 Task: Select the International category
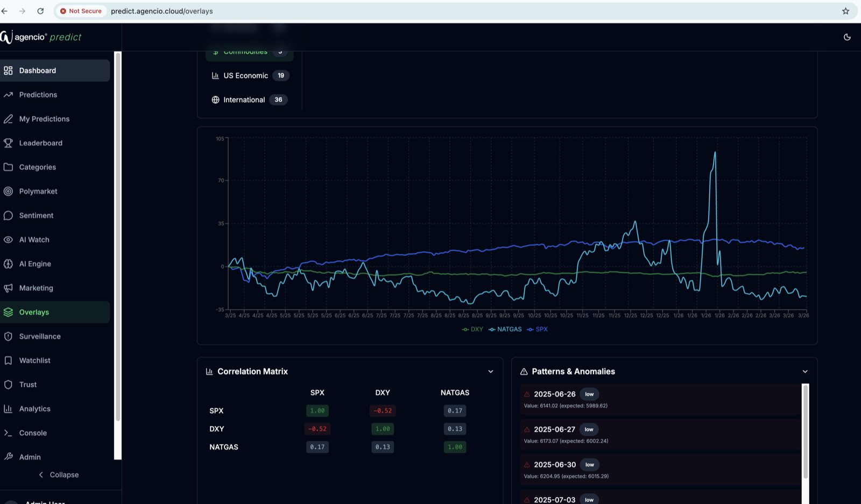250,100
